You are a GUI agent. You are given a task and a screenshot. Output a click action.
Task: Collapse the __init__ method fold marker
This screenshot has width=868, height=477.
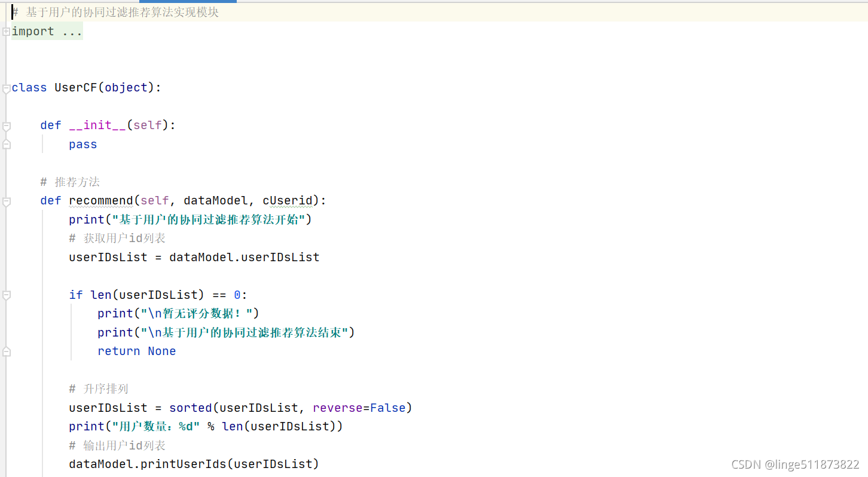6,126
